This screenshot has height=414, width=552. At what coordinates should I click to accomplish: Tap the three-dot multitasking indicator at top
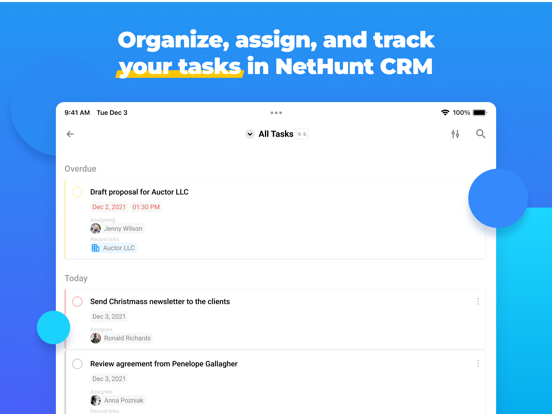[276, 113]
